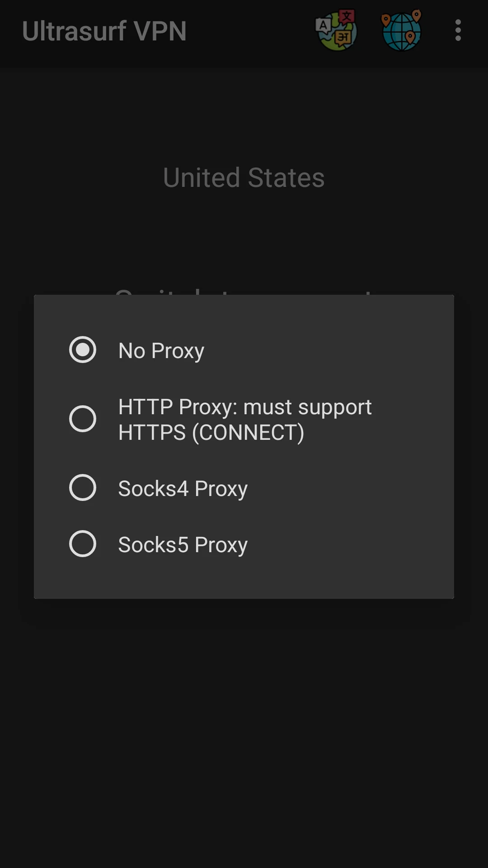Tap the Socks5 Proxy text label
Viewport: 488px width, 868px height.
click(183, 544)
